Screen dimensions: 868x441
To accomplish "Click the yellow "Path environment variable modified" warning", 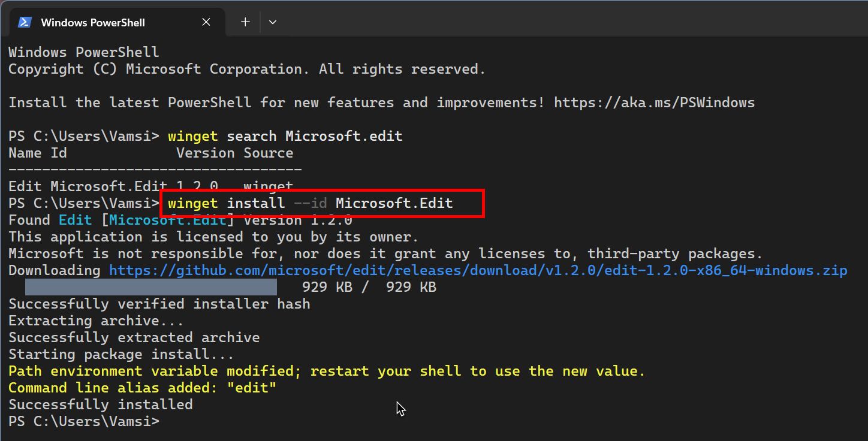I will point(327,371).
